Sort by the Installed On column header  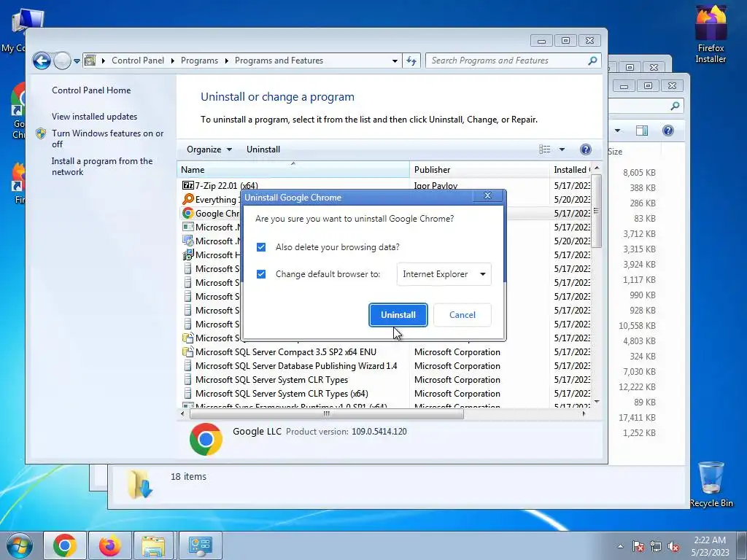570,169
